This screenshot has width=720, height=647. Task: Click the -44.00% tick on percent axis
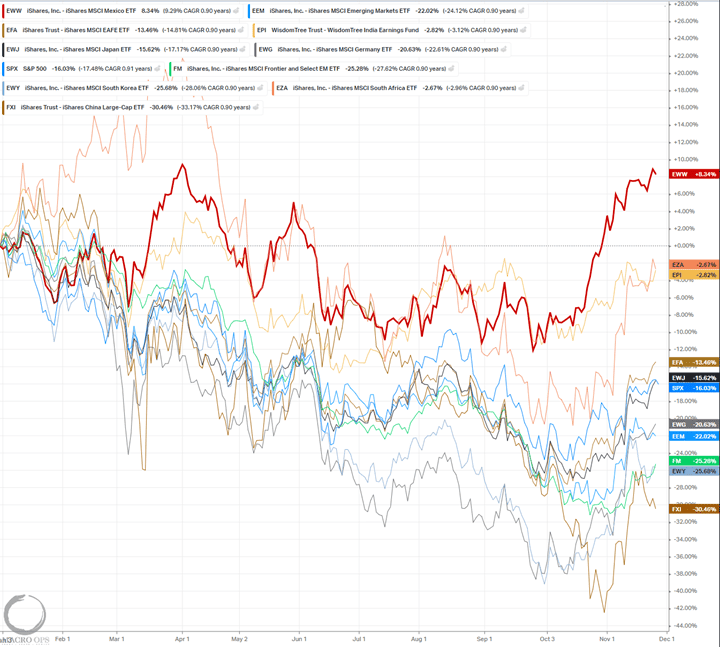(686, 625)
